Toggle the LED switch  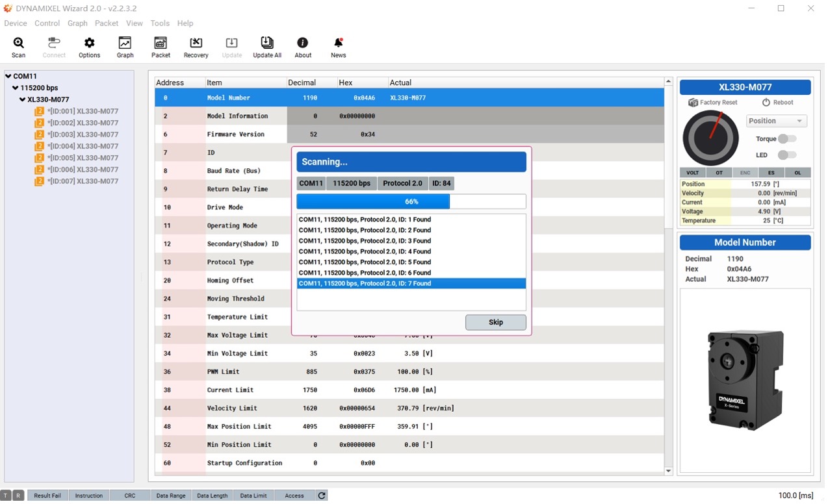787,155
